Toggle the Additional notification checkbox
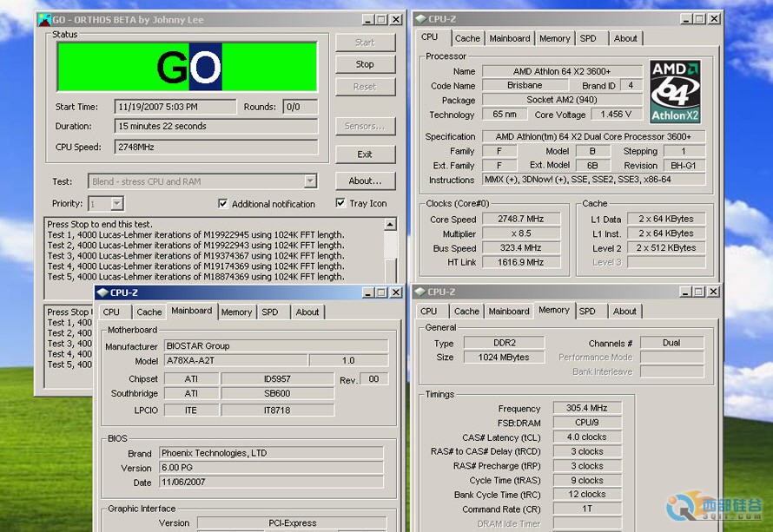Screen dimensions: 773x532 point(223,203)
